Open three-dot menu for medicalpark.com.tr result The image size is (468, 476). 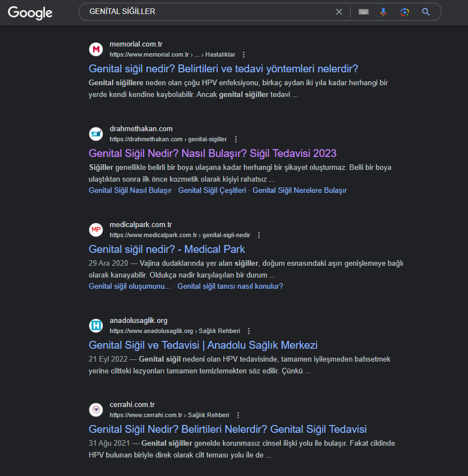pyautogui.click(x=259, y=235)
